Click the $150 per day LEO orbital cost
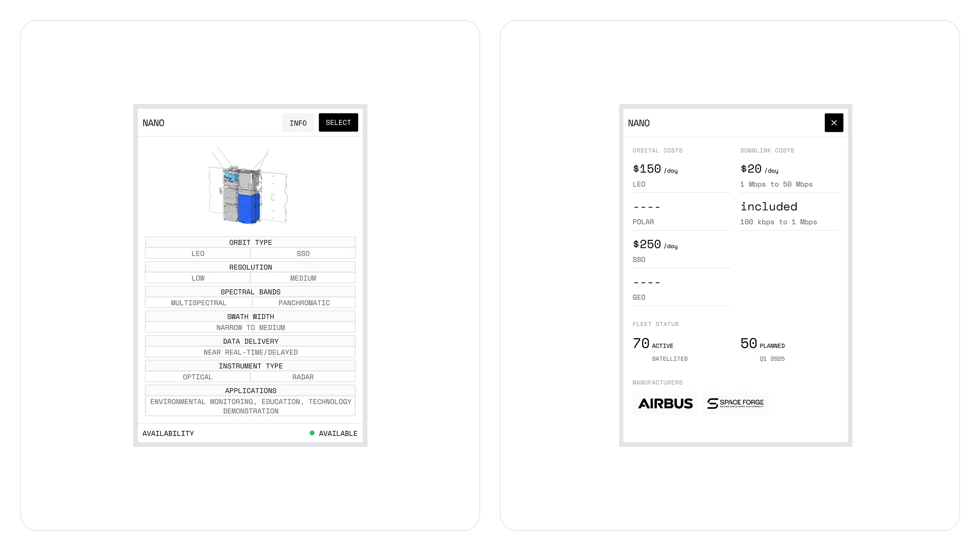 [655, 169]
